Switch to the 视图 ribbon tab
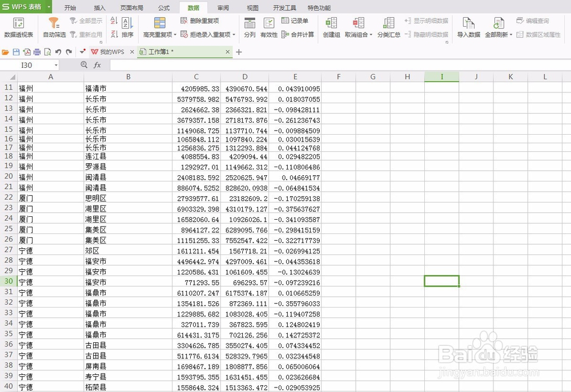Viewport: 571px width, 392px height. point(252,7)
